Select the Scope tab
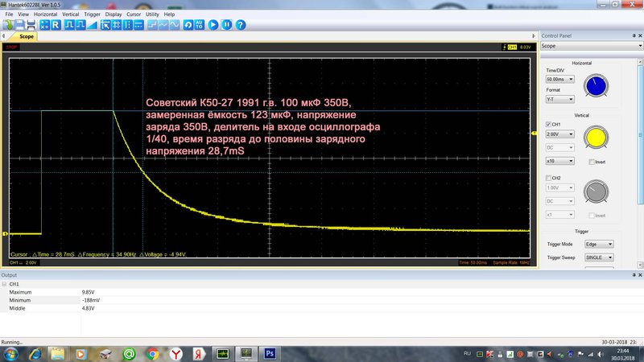 [27, 36]
